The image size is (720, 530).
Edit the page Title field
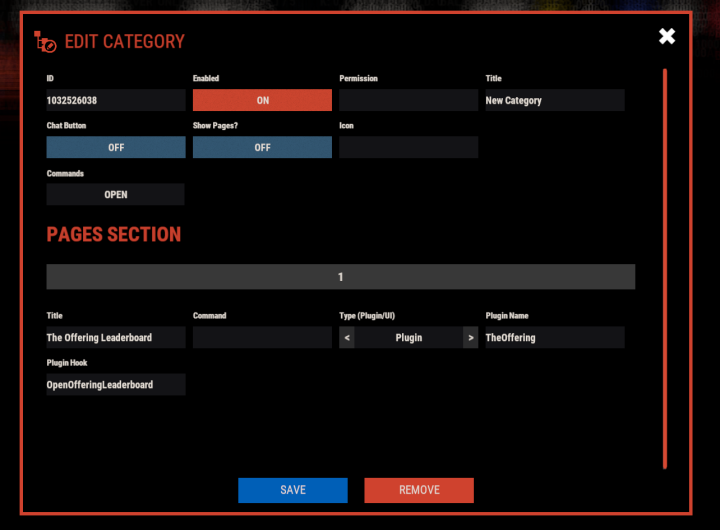tap(116, 338)
